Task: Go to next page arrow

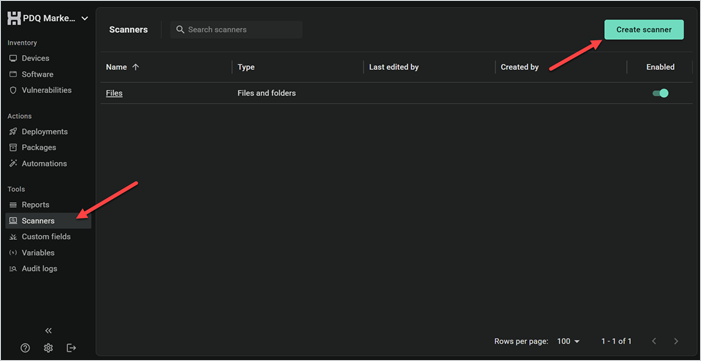Action: coord(676,341)
